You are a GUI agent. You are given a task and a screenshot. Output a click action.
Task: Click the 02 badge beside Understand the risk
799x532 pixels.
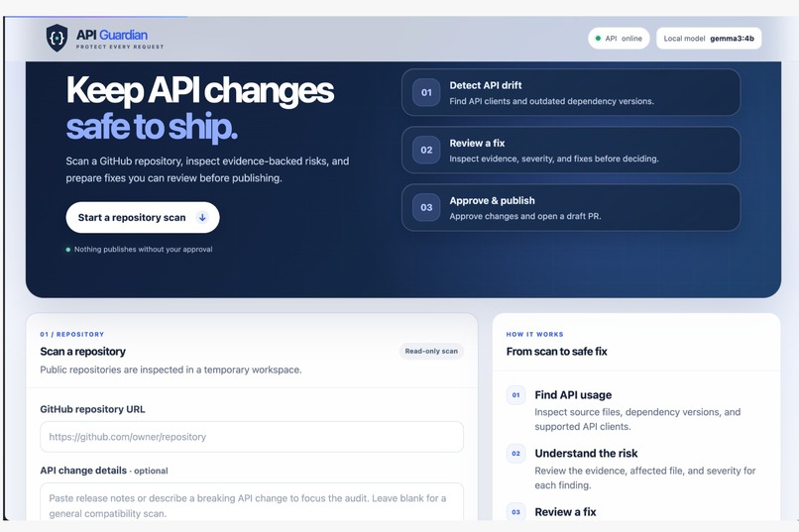(x=515, y=454)
